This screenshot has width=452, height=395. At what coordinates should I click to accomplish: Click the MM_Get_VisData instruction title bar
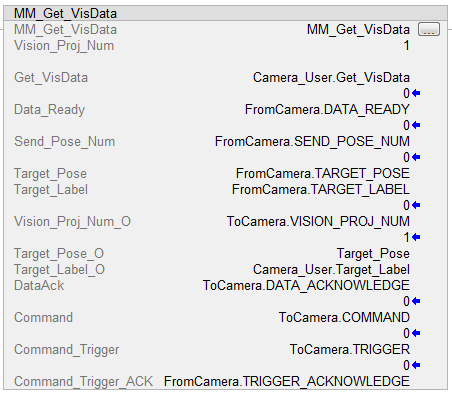tap(226, 13)
